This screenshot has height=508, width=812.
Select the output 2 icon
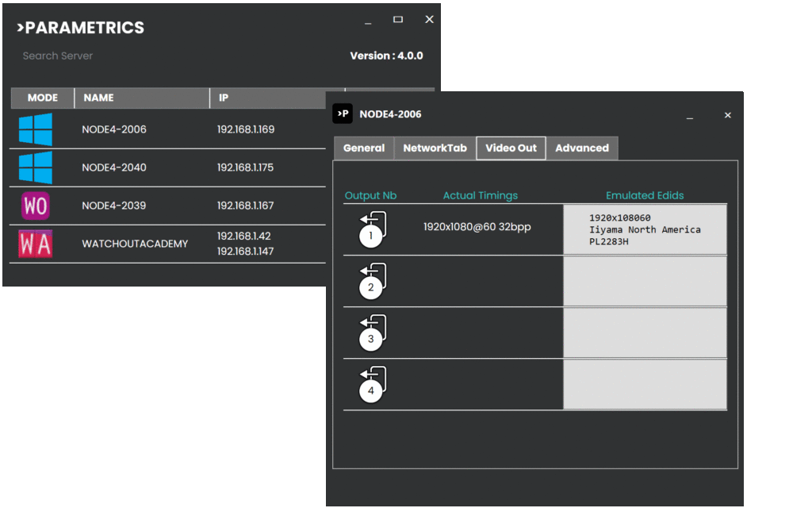(x=372, y=281)
